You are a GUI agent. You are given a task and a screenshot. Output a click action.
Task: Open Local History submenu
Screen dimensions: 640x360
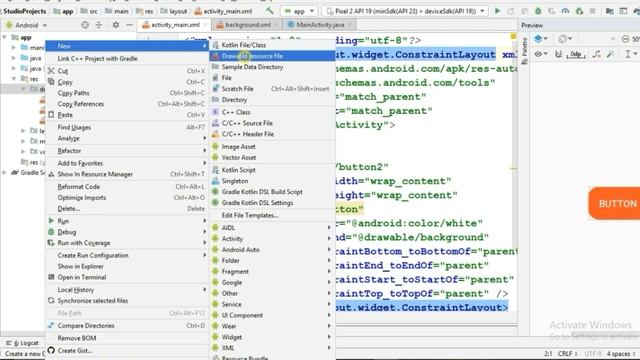(x=127, y=290)
